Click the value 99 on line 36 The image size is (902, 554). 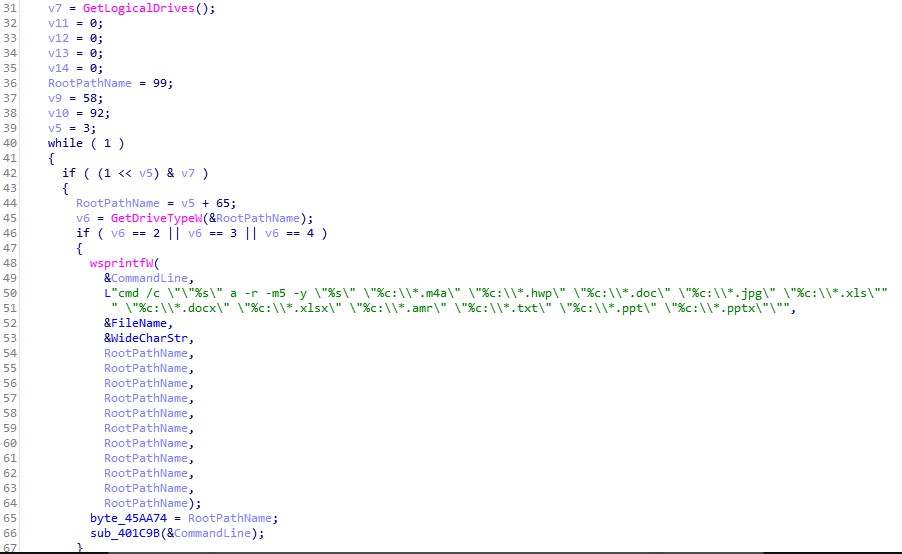coord(159,83)
